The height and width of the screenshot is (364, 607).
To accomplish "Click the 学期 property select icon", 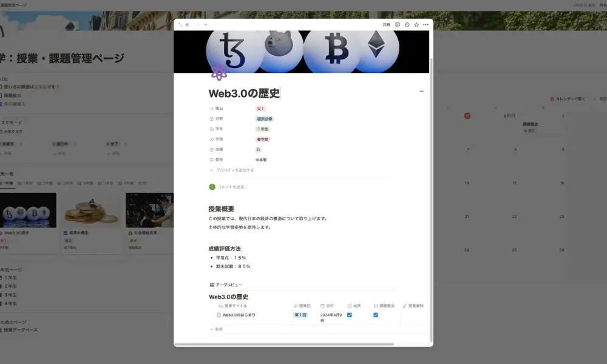I will pos(211,140).
